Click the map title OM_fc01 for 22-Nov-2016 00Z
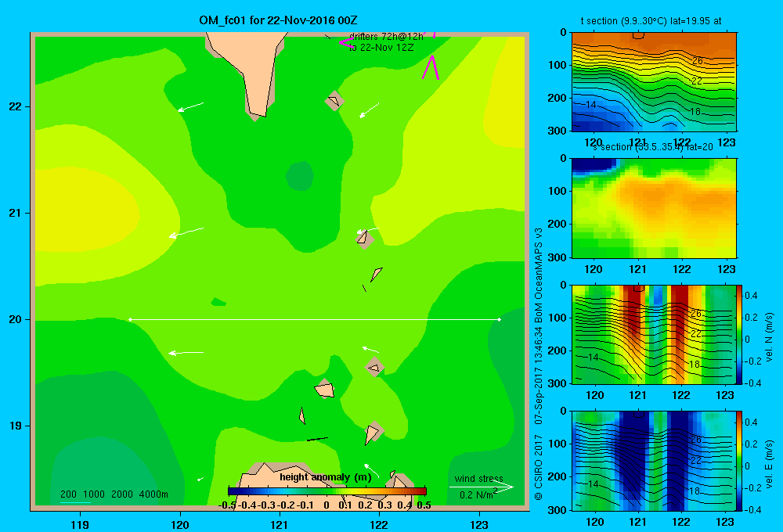The width and height of the screenshot is (783, 532). click(x=278, y=20)
